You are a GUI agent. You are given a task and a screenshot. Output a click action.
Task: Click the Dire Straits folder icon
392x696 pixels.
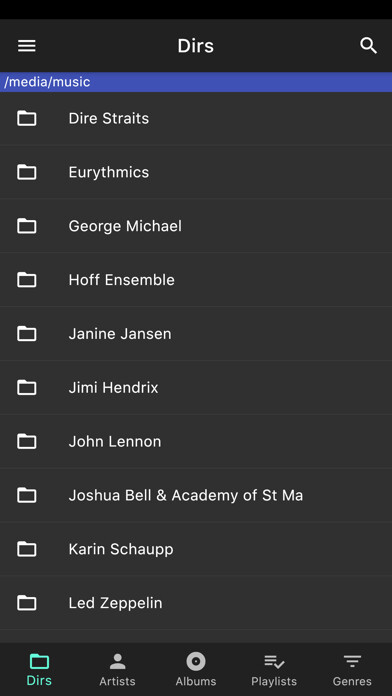[27, 118]
